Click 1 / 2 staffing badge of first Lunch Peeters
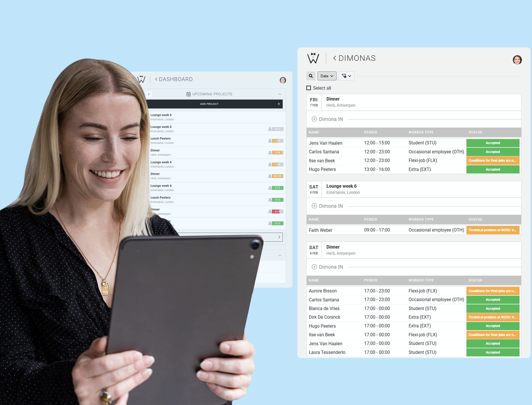This screenshot has height=405, width=532. point(278,141)
